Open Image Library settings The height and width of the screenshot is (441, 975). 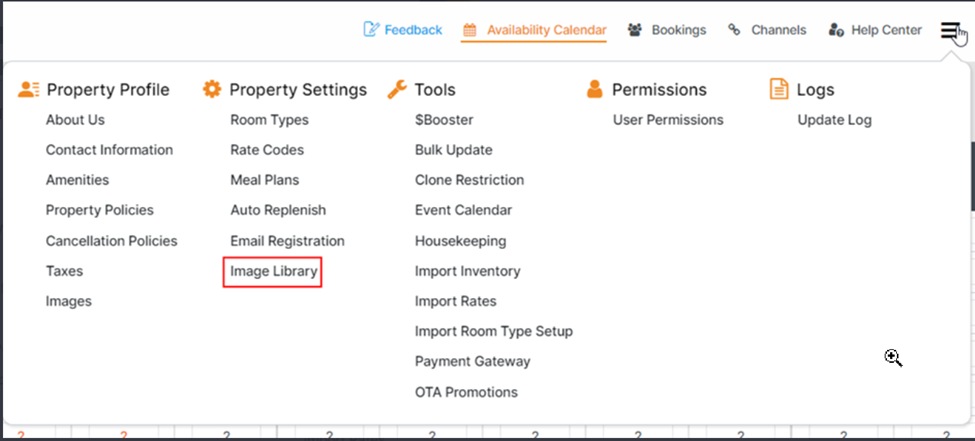pyautogui.click(x=273, y=271)
